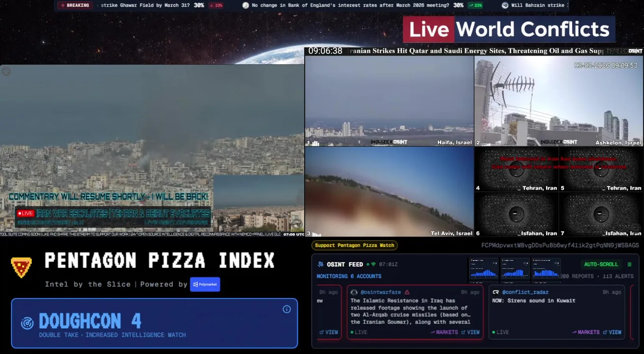Select the third bar-chart thumbnail
The width and height of the screenshot is (644, 354).
[x=546, y=269]
